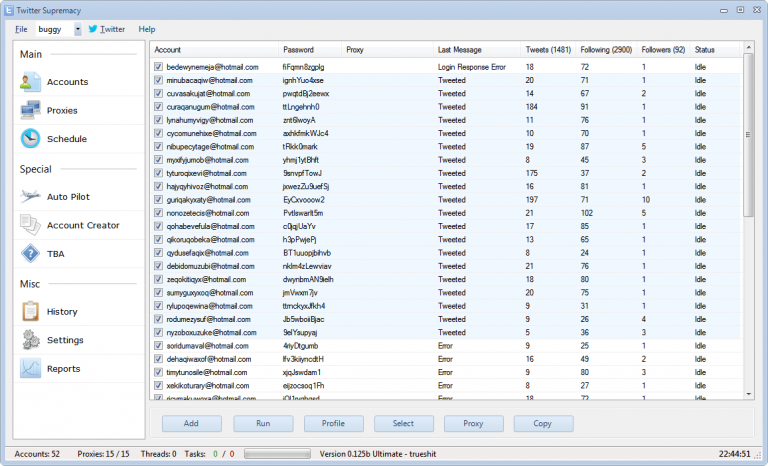
Task: Select 'Login Response Error' message cell
Action: point(472,67)
